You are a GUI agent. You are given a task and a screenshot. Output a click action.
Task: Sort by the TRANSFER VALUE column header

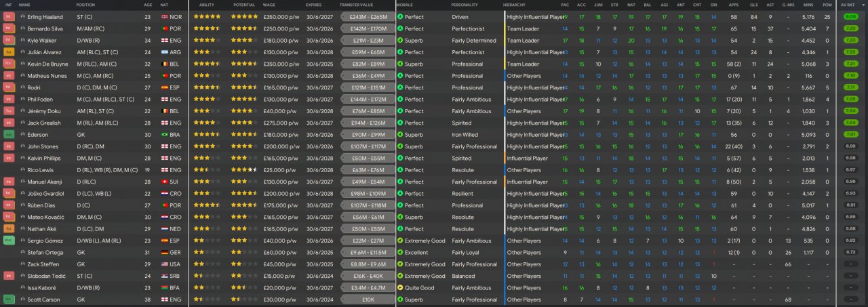356,5
